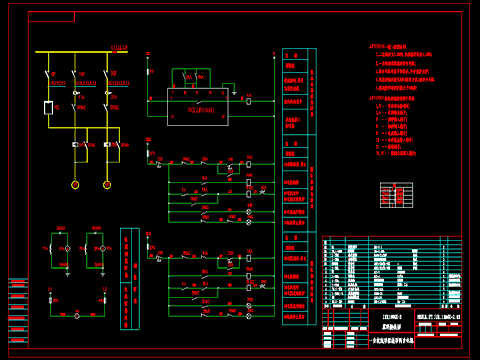Screen dimensions: 480x360
Task: Select the FF fuse on top green circuit
Action: coord(148,72)
